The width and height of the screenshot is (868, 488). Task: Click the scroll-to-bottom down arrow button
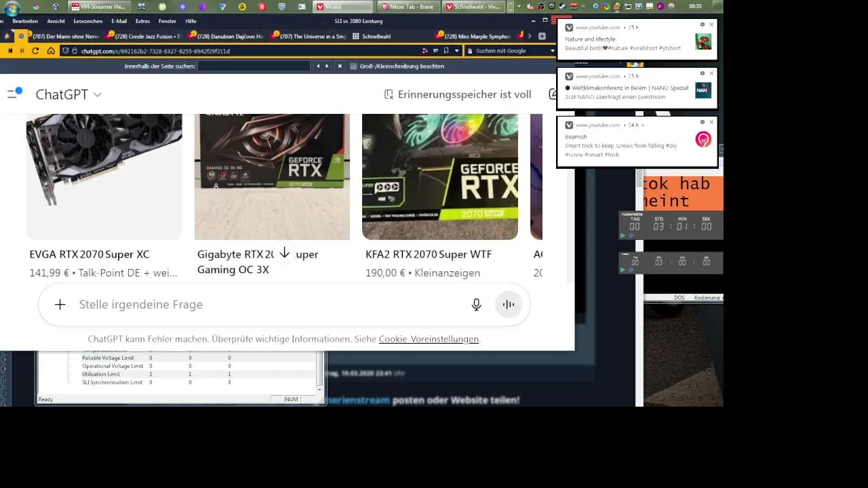[285, 253]
